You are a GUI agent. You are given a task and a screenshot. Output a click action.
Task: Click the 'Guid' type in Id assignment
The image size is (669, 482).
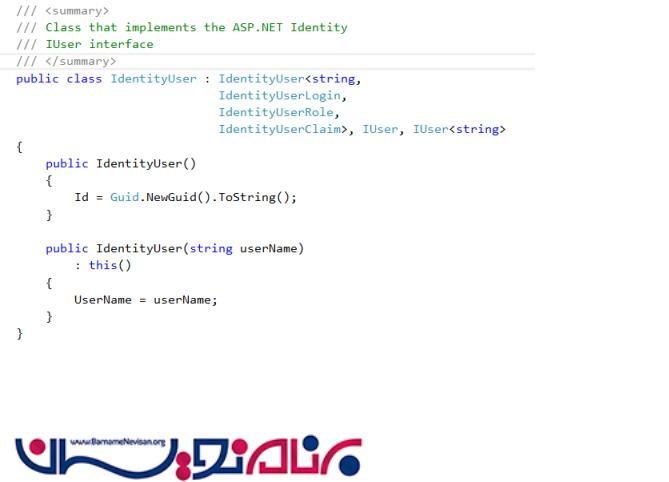coord(125,197)
